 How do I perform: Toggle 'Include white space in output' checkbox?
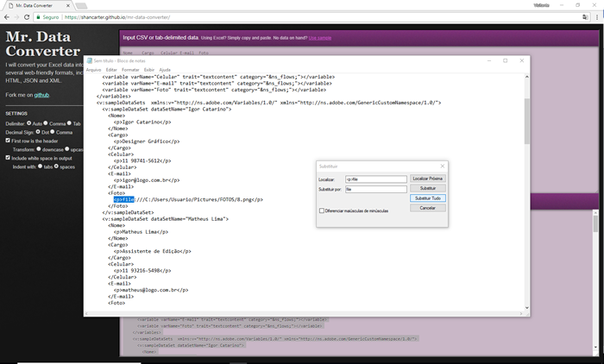(8, 158)
